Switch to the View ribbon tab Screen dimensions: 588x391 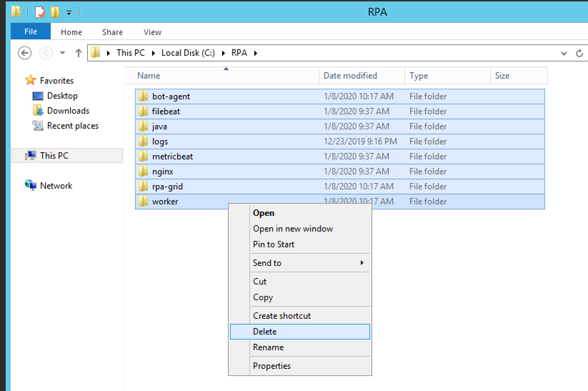tap(153, 32)
